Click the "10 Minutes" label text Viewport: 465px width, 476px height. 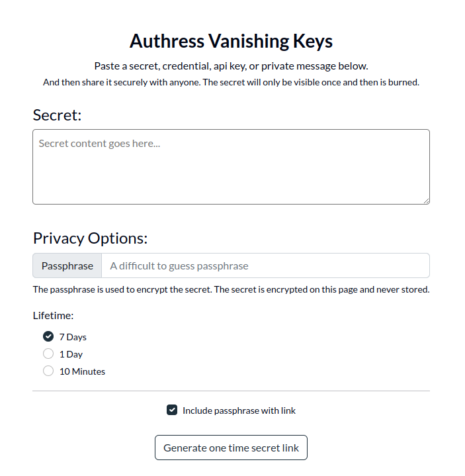tap(82, 371)
